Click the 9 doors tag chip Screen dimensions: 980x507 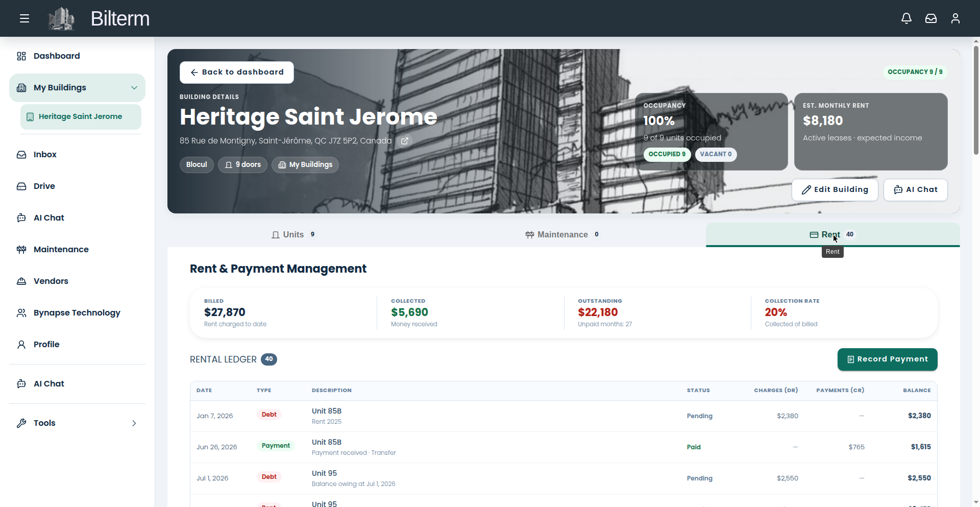(243, 165)
